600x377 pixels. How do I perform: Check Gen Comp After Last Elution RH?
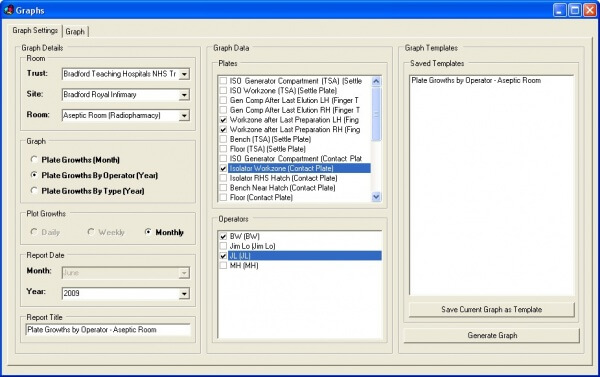coord(223,110)
